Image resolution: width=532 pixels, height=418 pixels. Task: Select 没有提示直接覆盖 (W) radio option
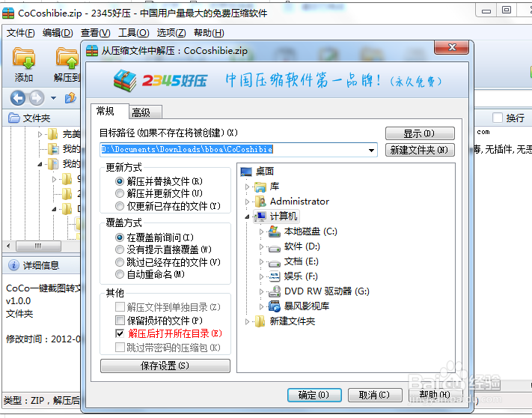[120, 249]
